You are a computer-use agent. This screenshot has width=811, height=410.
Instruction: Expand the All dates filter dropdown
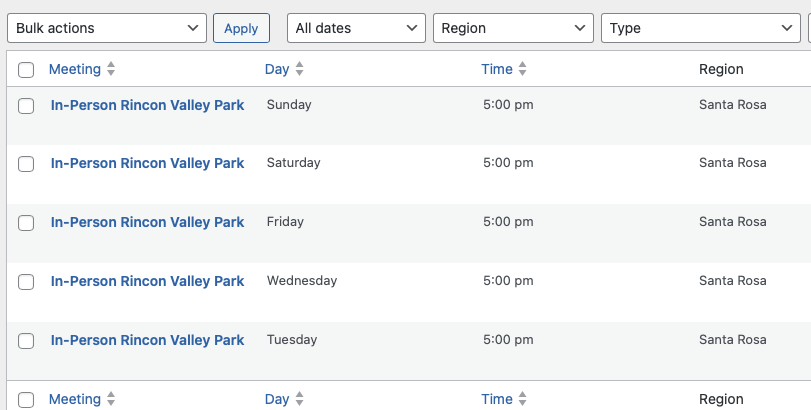tap(357, 28)
